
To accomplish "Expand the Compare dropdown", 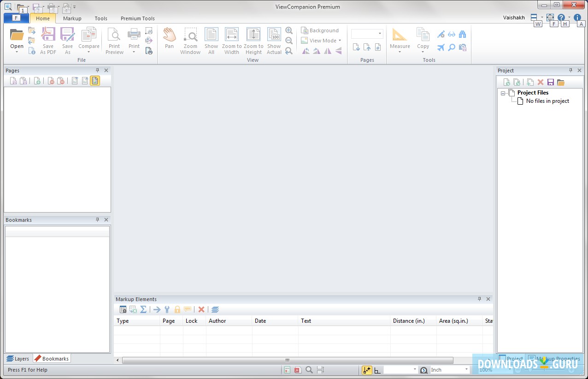I will [89, 52].
